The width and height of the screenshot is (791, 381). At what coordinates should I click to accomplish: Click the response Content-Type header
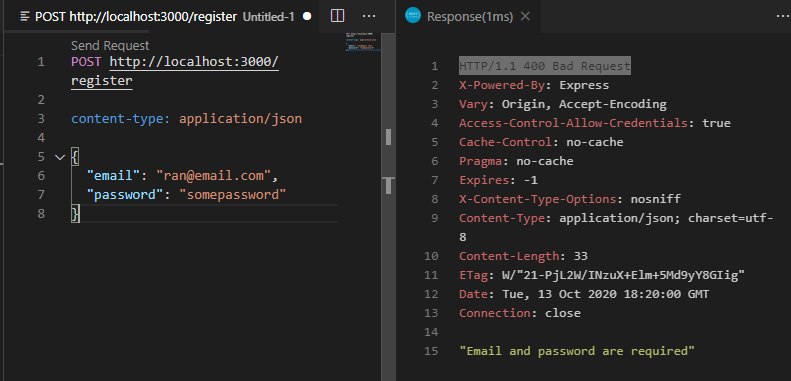click(616, 228)
